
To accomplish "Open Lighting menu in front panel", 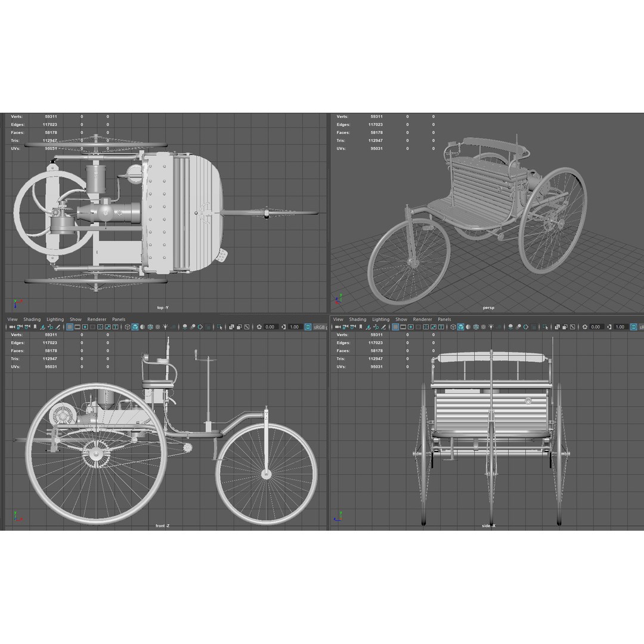I will coord(55,319).
